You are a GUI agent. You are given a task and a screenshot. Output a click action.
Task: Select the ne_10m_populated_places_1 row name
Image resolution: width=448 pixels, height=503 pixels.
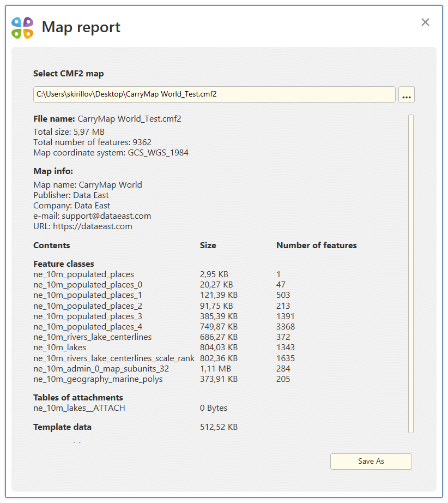[88, 295]
